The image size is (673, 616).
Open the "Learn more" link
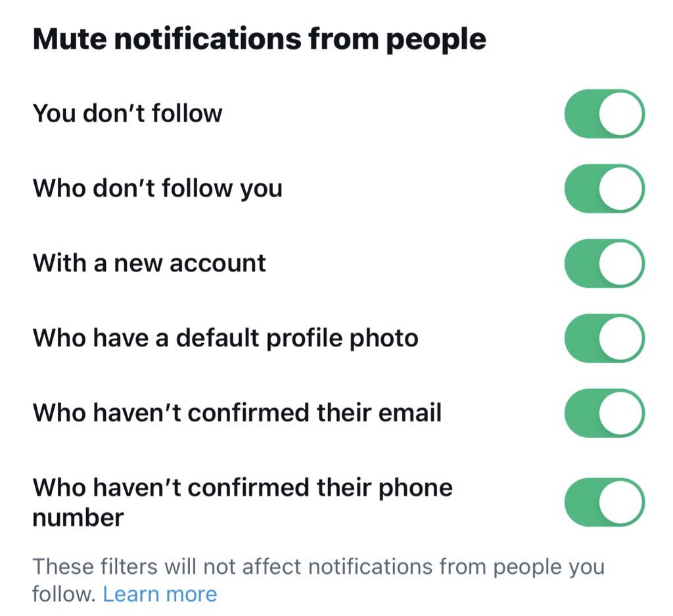click(160, 594)
